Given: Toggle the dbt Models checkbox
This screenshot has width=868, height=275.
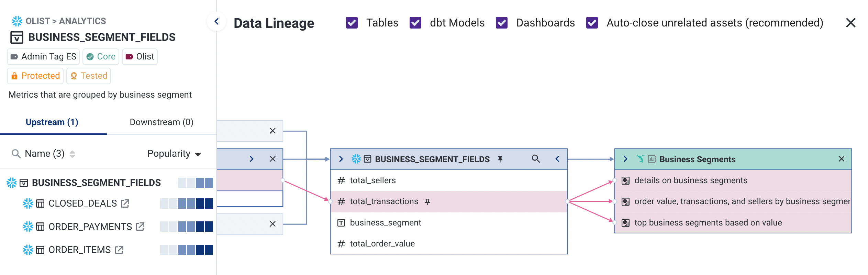Looking at the screenshot, I should (415, 23).
